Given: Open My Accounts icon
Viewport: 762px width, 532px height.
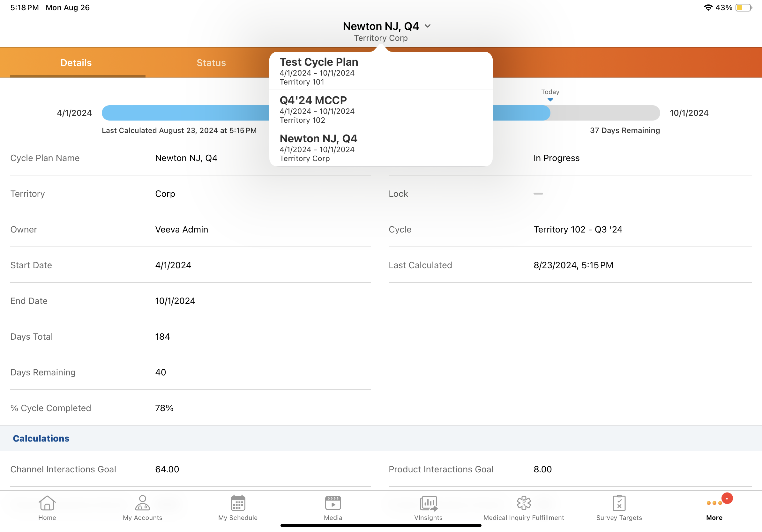Looking at the screenshot, I should tap(142, 503).
